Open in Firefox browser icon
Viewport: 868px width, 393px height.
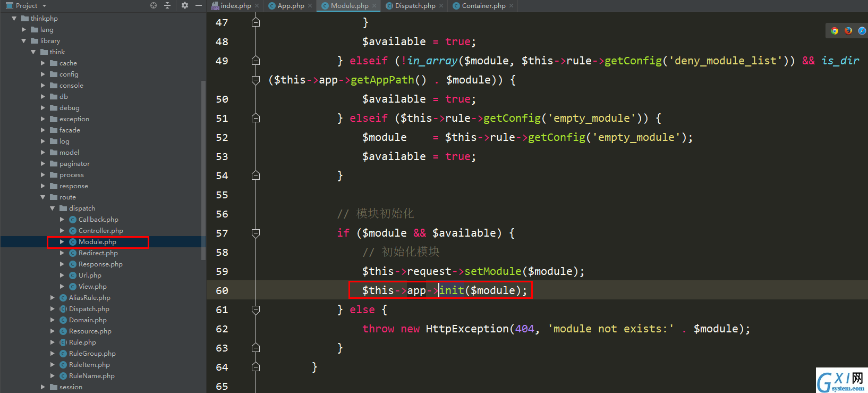tap(848, 31)
